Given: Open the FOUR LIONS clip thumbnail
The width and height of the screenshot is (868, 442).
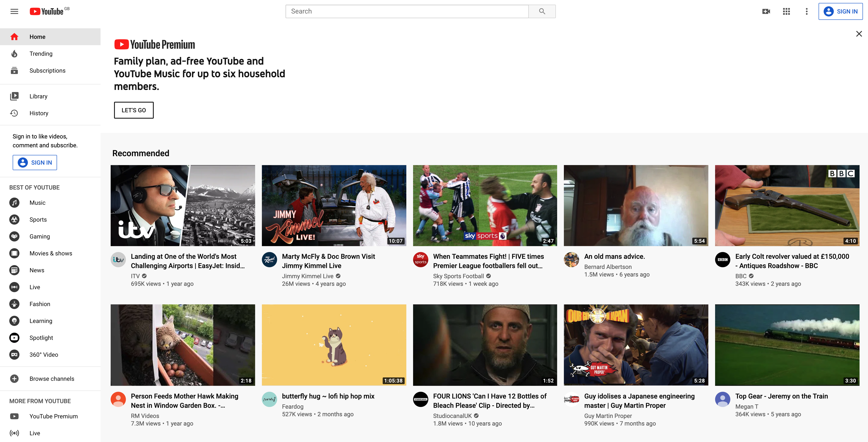Looking at the screenshot, I should pyautogui.click(x=485, y=345).
